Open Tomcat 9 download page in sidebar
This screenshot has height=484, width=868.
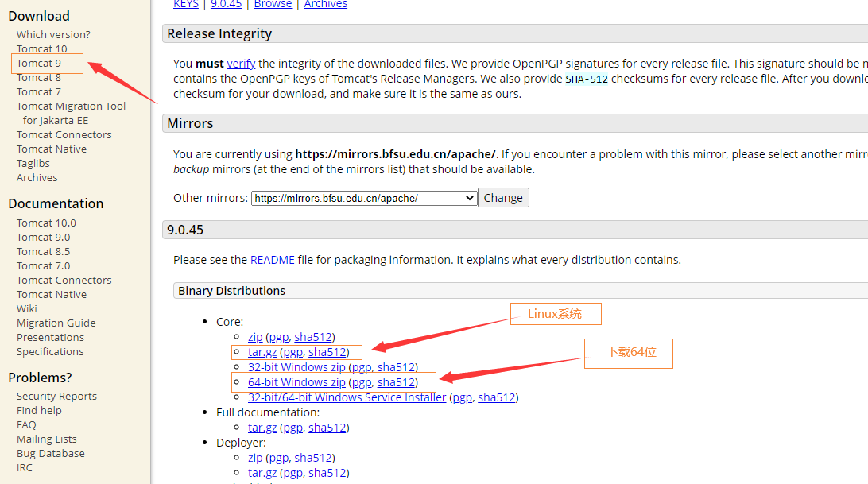tap(39, 63)
